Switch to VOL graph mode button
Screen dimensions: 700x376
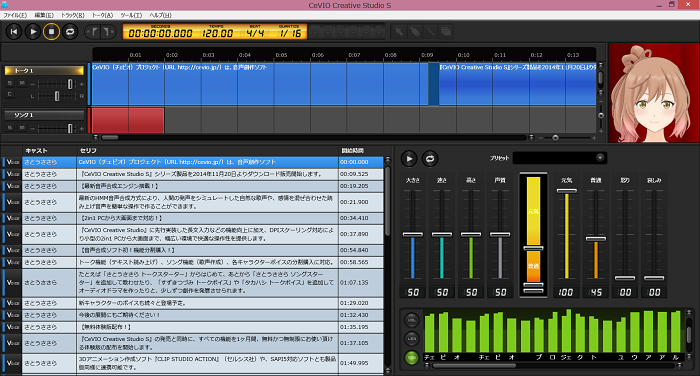[x=412, y=320]
